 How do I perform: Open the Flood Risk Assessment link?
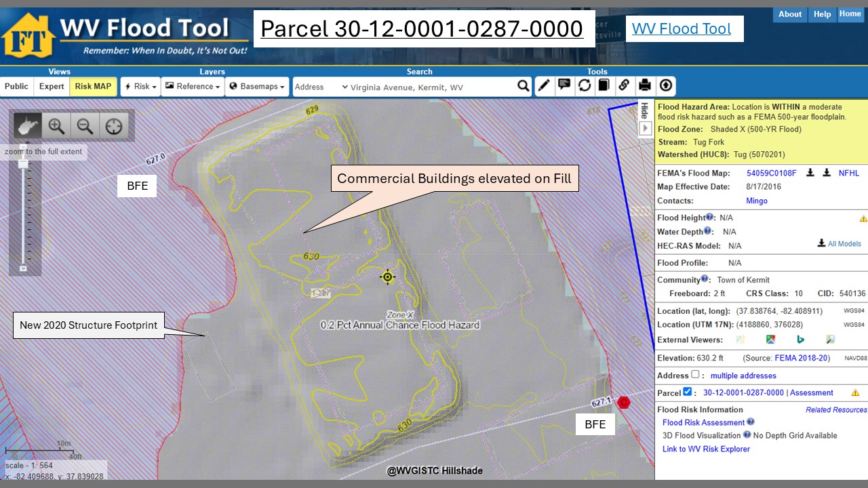[x=703, y=422]
